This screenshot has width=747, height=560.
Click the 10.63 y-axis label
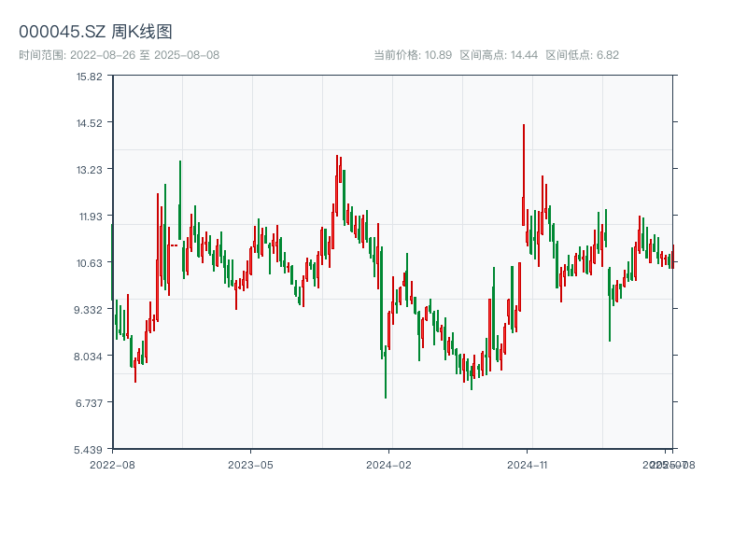point(90,263)
